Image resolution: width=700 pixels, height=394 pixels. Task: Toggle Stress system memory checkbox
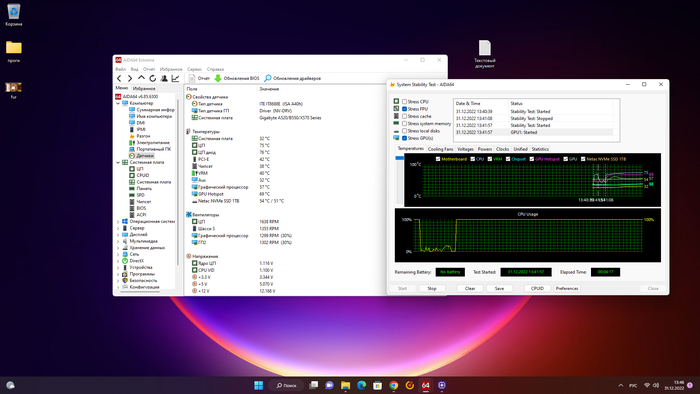pyautogui.click(x=404, y=124)
